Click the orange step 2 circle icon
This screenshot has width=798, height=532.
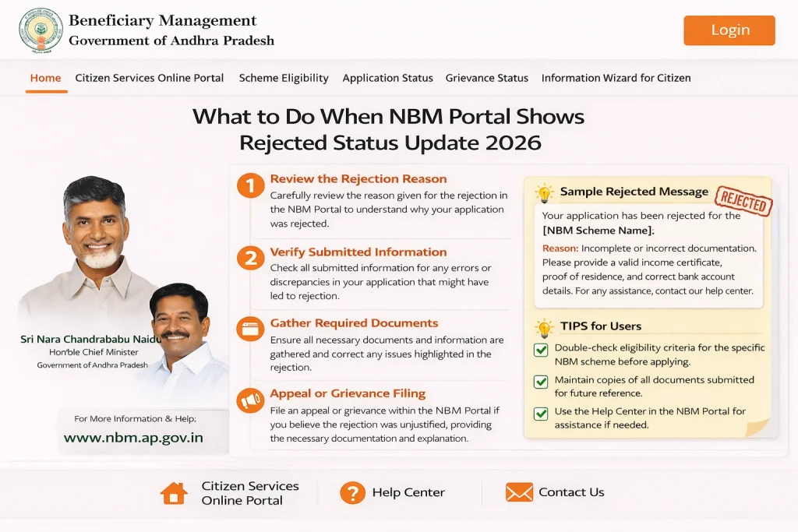(250, 259)
